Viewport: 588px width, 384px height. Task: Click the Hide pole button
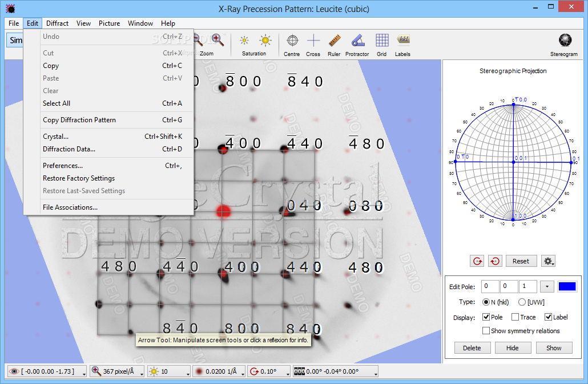512,348
